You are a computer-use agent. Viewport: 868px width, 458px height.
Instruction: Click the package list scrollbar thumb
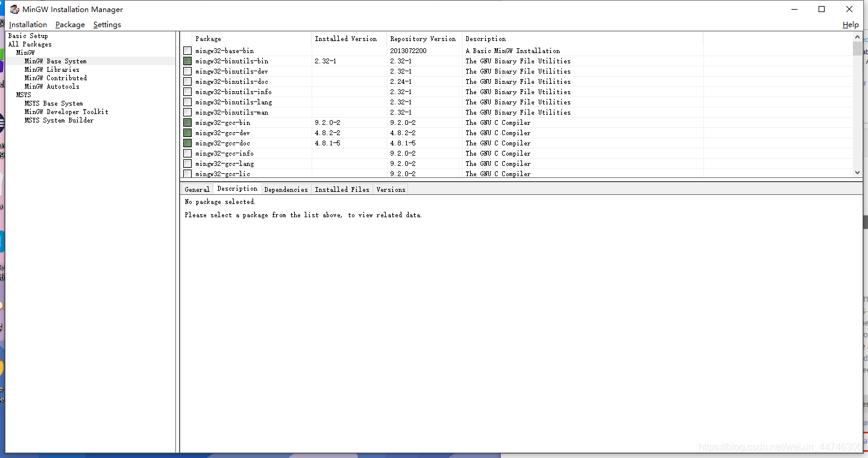tap(858, 49)
